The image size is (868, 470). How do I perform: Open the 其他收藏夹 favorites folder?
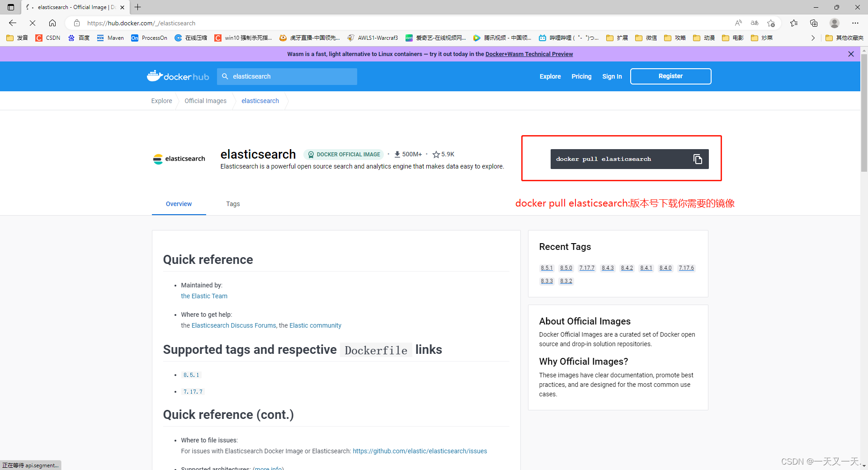(844, 38)
